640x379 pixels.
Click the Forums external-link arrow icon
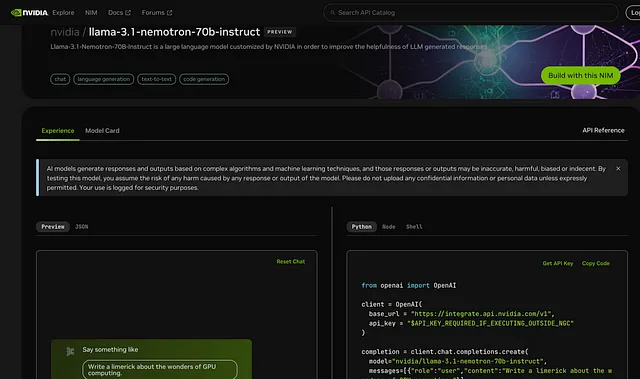(x=169, y=13)
